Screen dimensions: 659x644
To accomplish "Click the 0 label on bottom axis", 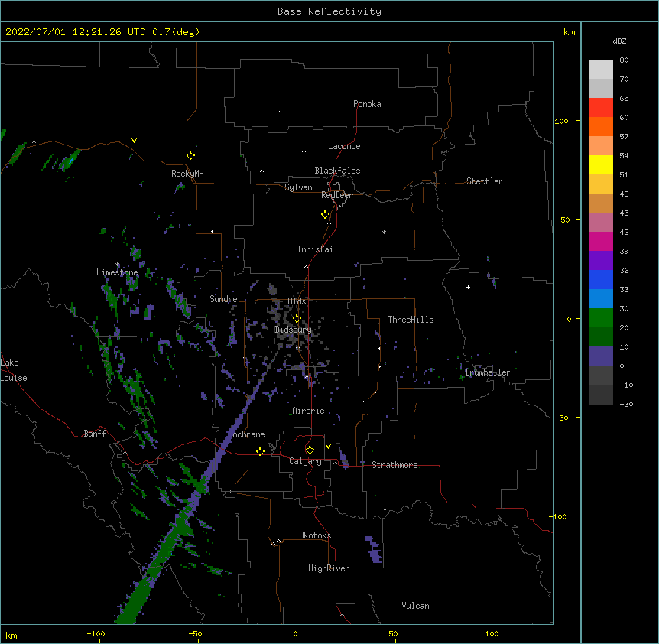I will (295, 633).
